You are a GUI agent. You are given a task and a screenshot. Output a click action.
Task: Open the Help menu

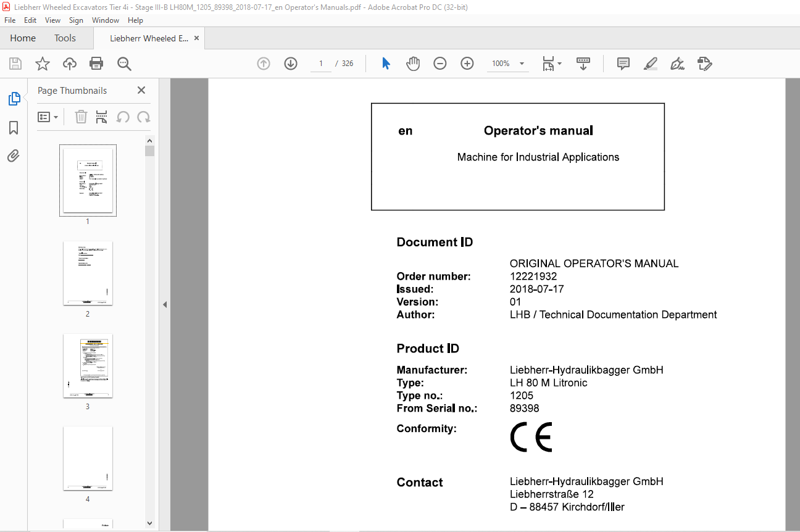click(x=135, y=20)
